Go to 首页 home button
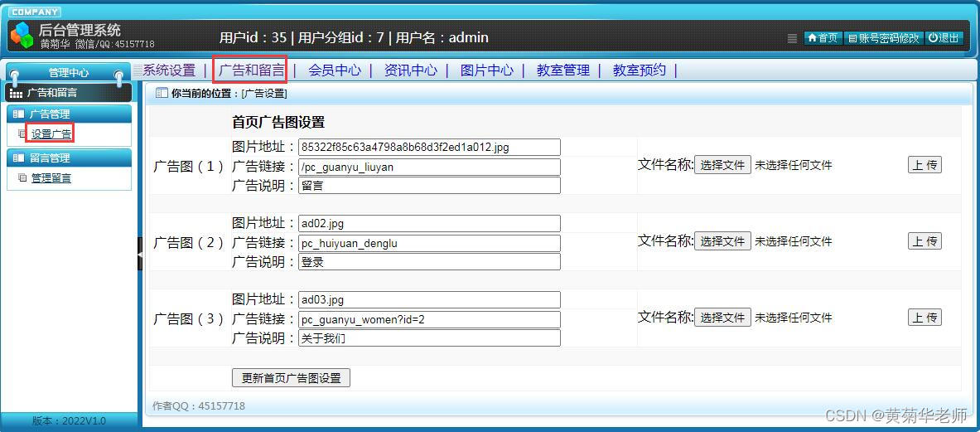The width and height of the screenshot is (980, 432). [823, 38]
